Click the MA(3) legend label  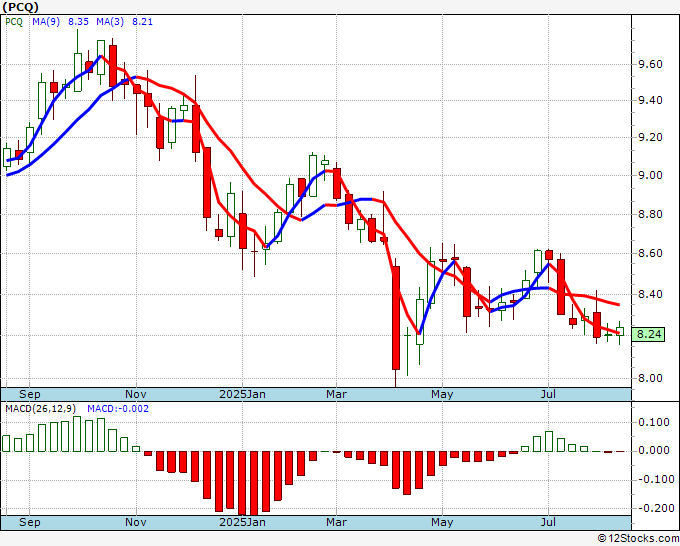coord(110,22)
